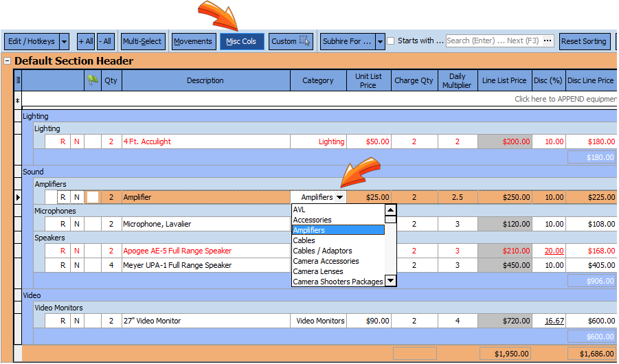
Task: Click the Reset Sorting button
Action: click(x=584, y=41)
